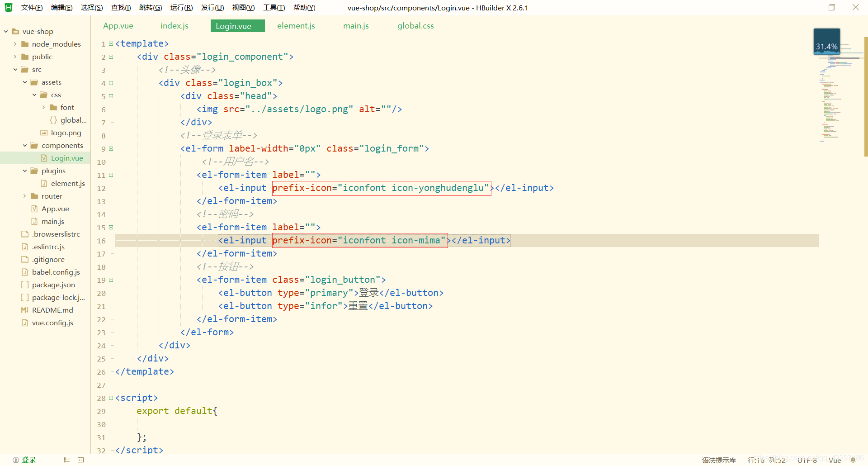868x466 pixels.
Task: Click the package.json file icon
Action: click(x=25, y=285)
